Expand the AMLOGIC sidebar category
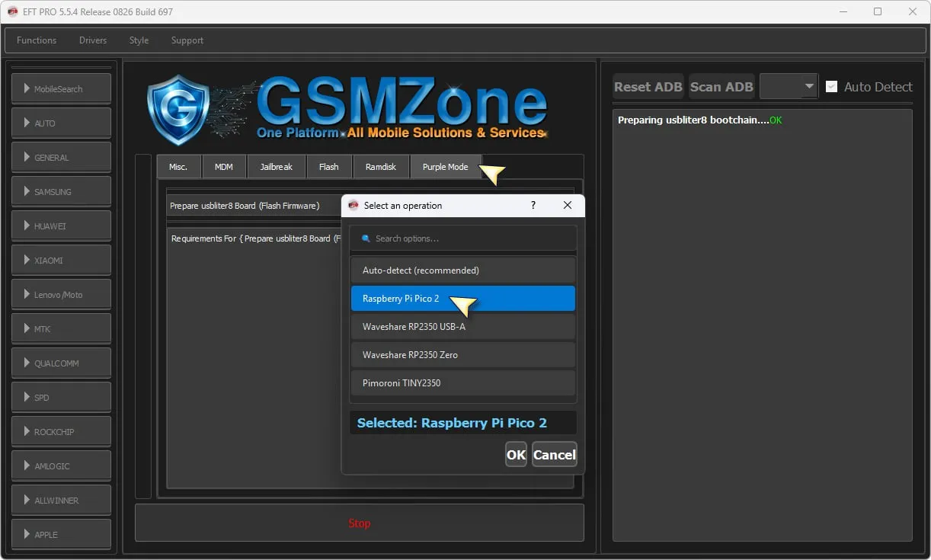 click(61, 466)
